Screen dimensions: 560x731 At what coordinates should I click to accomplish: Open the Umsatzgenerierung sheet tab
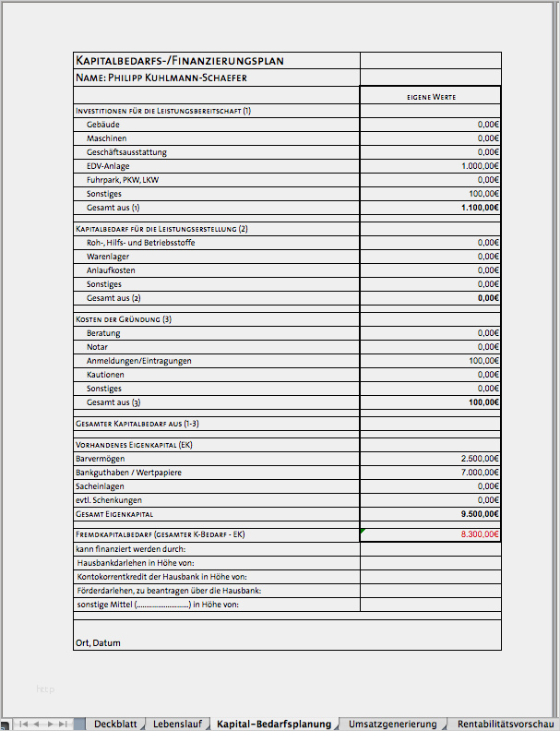pyautogui.click(x=391, y=725)
